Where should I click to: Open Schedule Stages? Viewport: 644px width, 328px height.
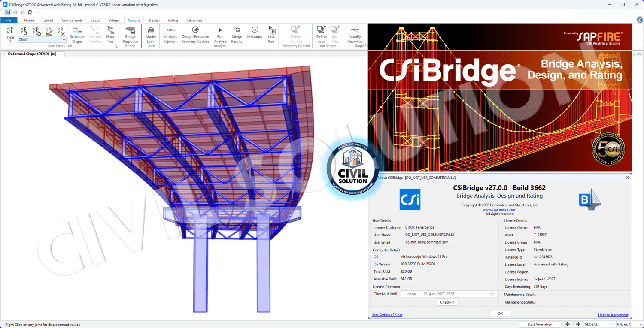(x=77, y=35)
